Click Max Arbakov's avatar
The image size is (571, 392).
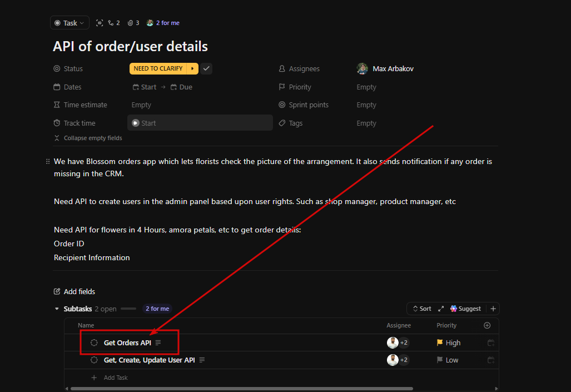[x=362, y=68]
